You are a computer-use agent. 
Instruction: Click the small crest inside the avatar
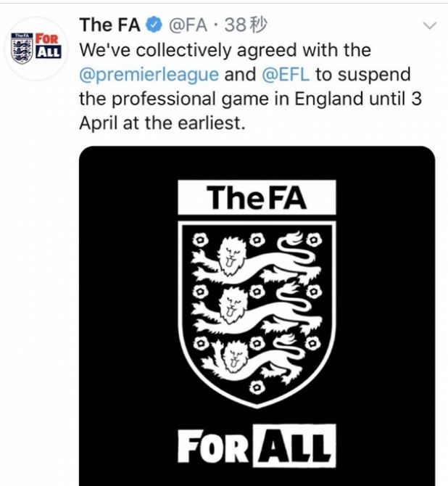pos(22,48)
